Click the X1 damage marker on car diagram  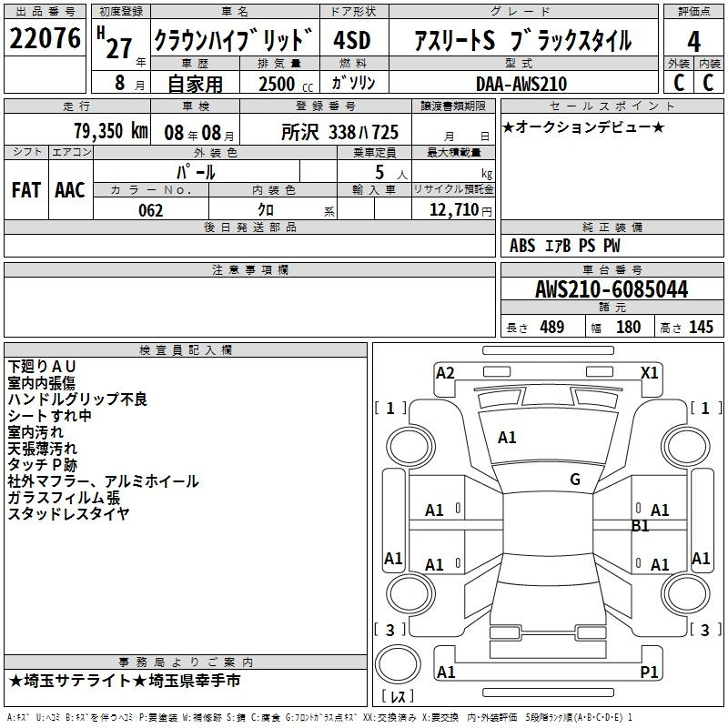pyautogui.click(x=650, y=372)
